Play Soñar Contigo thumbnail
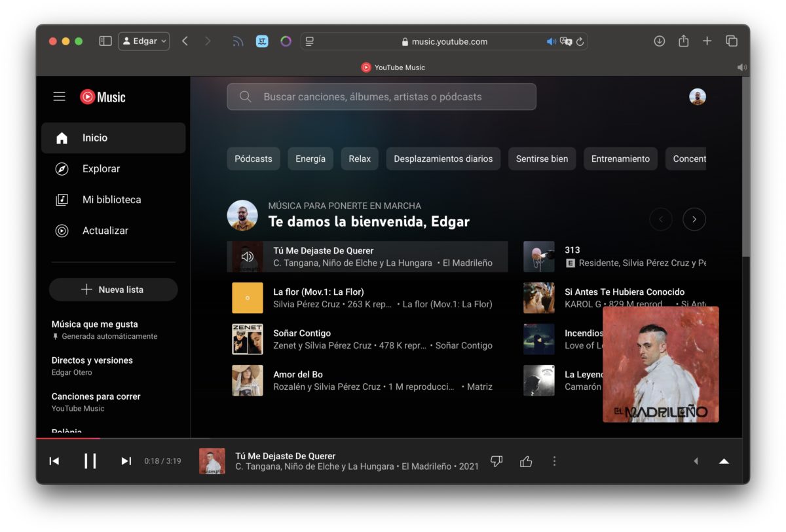This screenshot has height=532, width=786. 248,339
